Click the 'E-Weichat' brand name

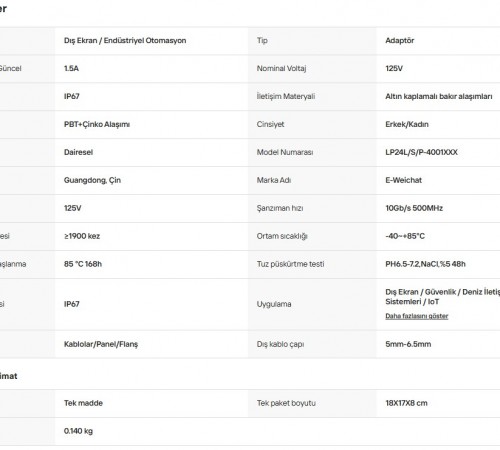coord(403,180)
